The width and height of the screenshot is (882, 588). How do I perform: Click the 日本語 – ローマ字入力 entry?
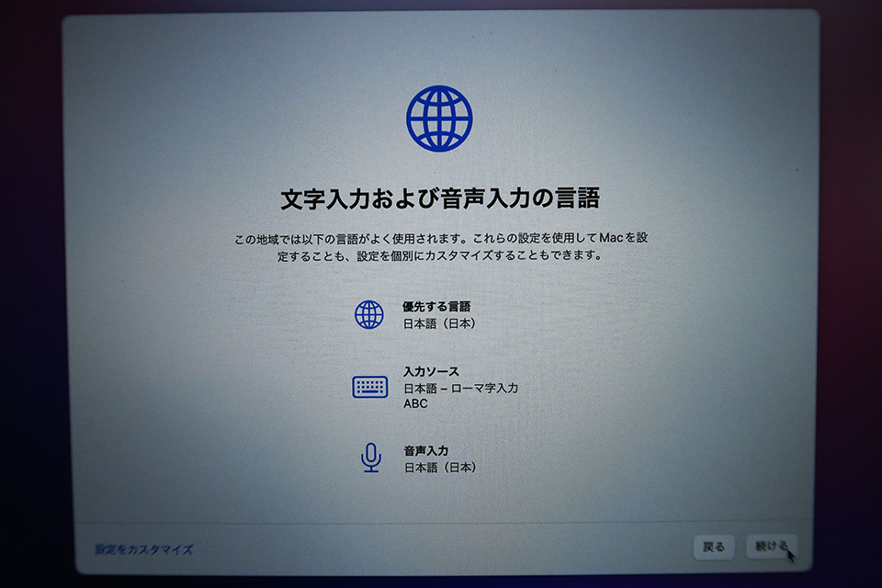460,389
